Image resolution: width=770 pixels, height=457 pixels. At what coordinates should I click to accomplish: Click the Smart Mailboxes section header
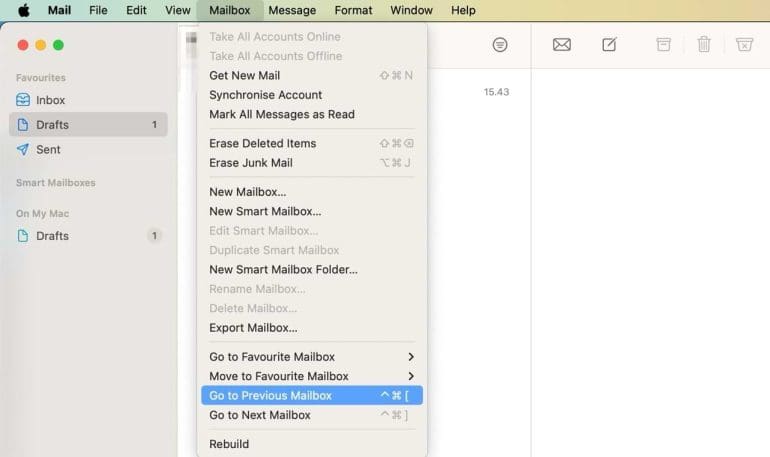coord(55,183)
